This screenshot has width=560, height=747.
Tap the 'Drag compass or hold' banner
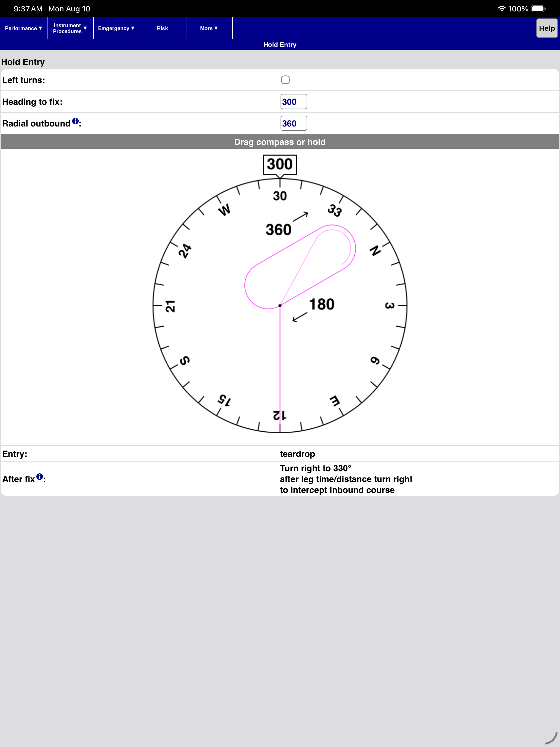click(280, 142)
